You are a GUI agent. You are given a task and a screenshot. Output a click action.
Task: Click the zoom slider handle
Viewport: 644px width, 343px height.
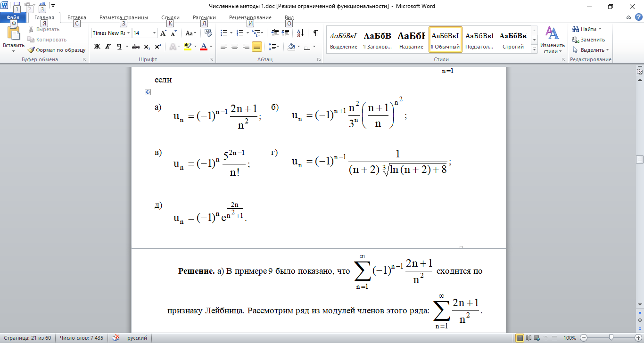611,338
